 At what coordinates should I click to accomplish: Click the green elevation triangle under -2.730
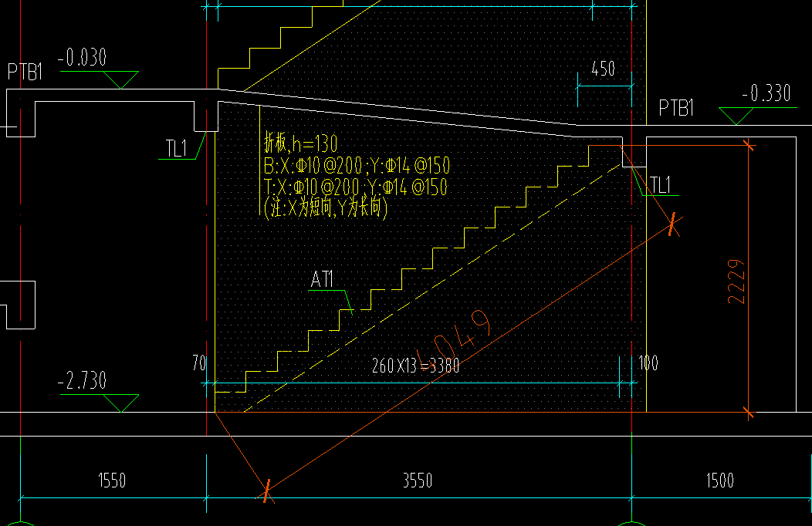coord(120,403)
